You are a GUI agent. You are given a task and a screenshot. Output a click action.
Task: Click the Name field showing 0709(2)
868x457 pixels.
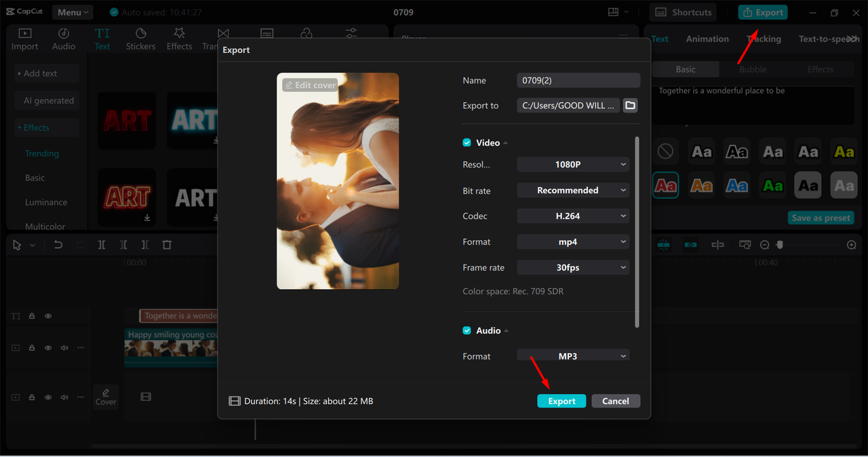click(x=578, y=80)
